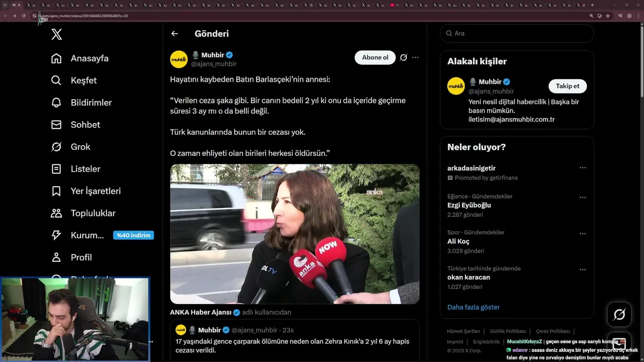Image resolution: width=644 pixels, height=362 pixels.
Task: Open the quoted Muhbir post about Zehra Kınık
Action: point(294,340)
